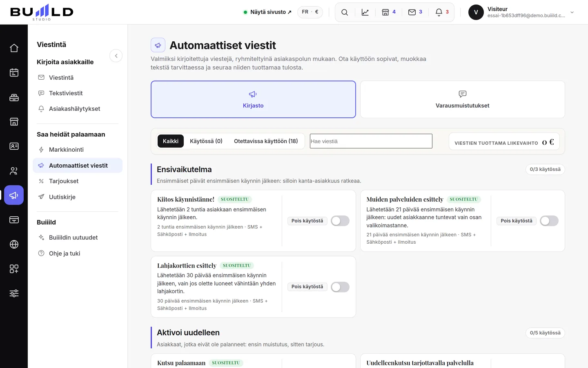Click Pois käytöstä label on Kiitos käynnistänne!
The image size is (588, 368).
point(307,221)
